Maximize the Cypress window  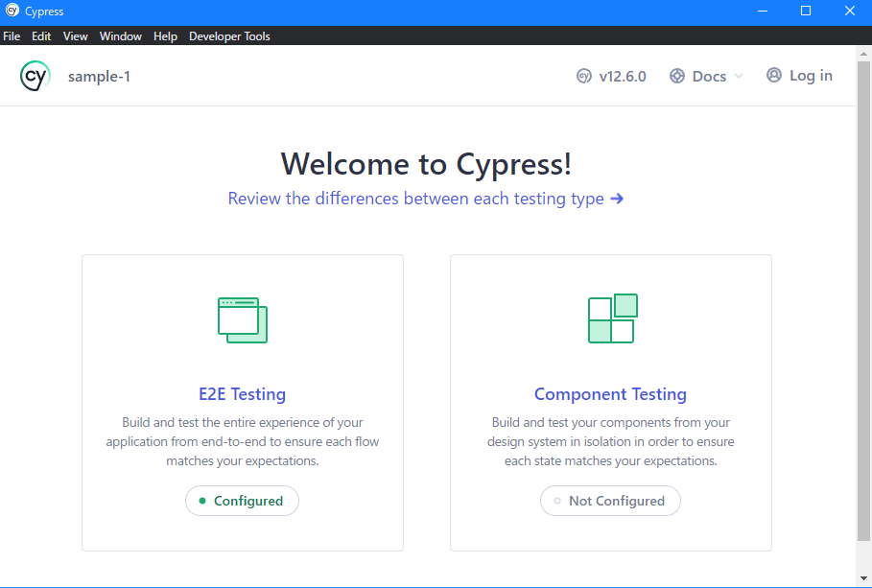[x=805, y=11]
